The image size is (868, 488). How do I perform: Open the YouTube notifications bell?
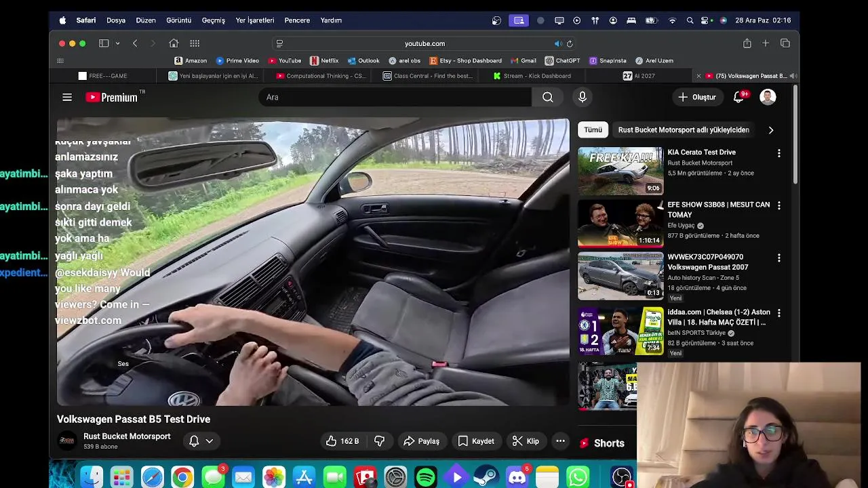pyautogui.click(x=739, y=97)
